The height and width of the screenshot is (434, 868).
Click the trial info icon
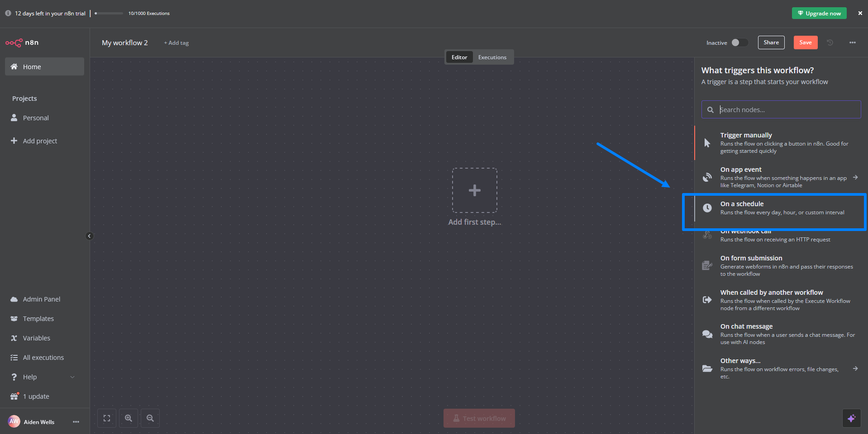pos(8,13)
